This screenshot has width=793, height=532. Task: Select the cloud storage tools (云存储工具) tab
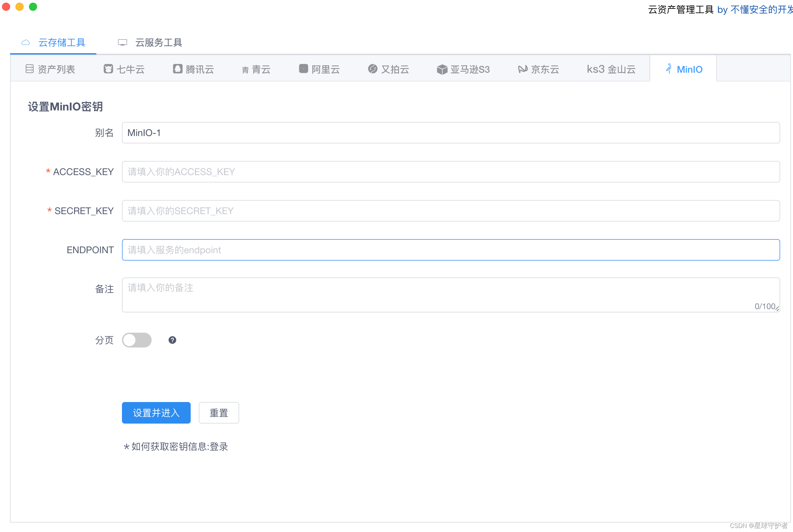coord(53,42)
